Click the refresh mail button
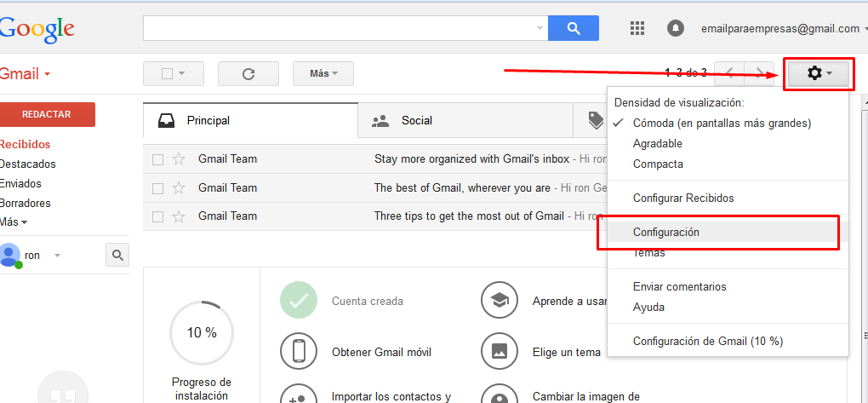 [x=248, y=74]
